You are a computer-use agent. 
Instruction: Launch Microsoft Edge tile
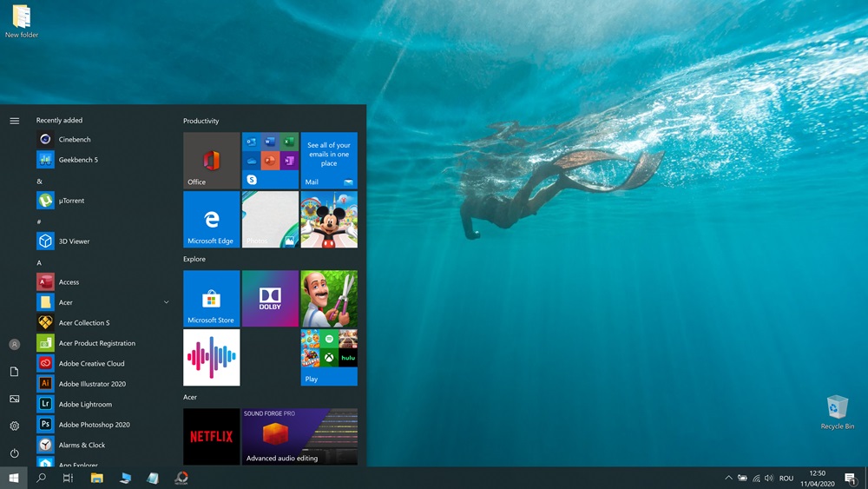coord(212,219)
